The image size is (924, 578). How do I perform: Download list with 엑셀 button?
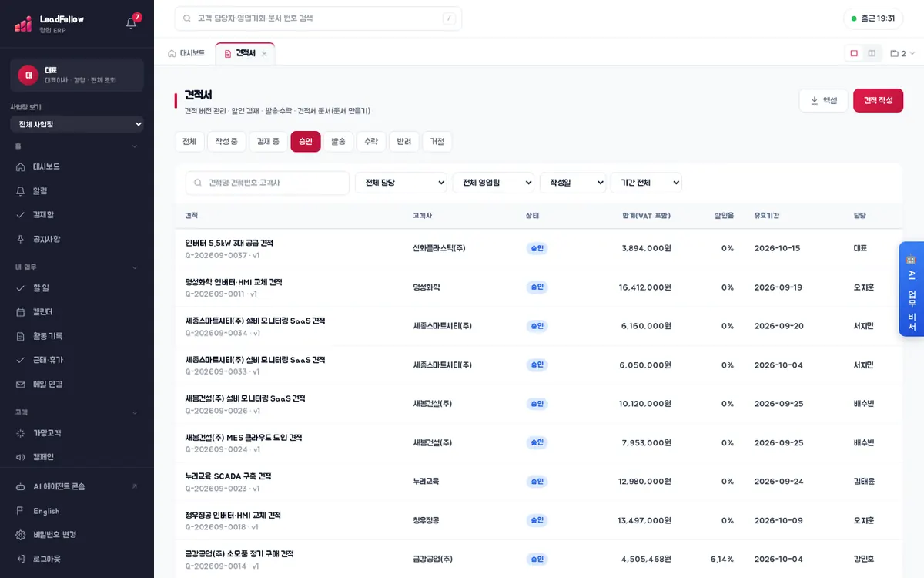tap(823, 100)
